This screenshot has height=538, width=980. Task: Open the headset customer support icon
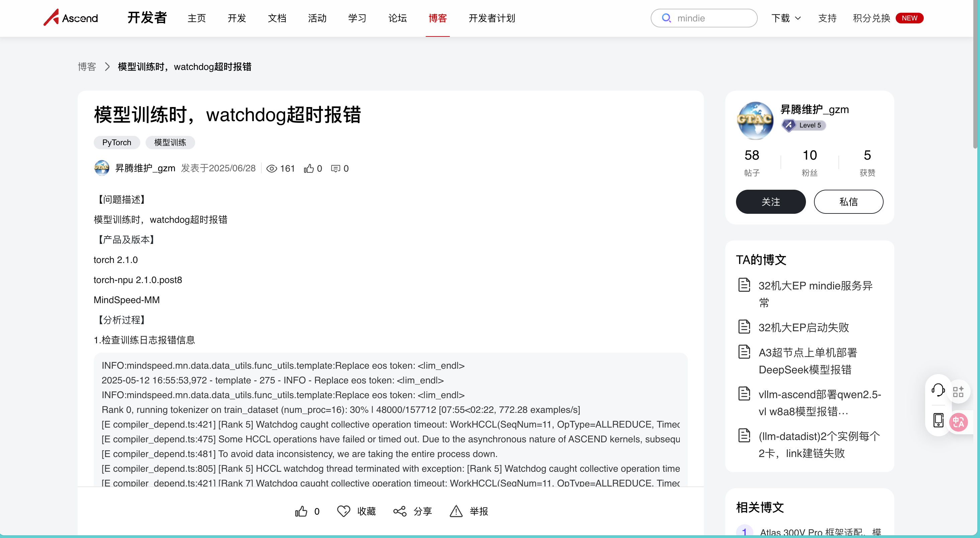tap(938, 390)
